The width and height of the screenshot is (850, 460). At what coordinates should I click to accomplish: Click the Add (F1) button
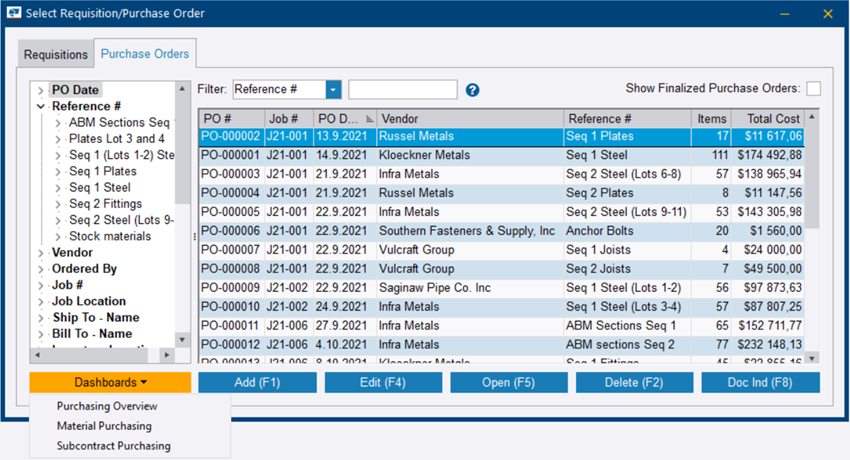[257, 383]
